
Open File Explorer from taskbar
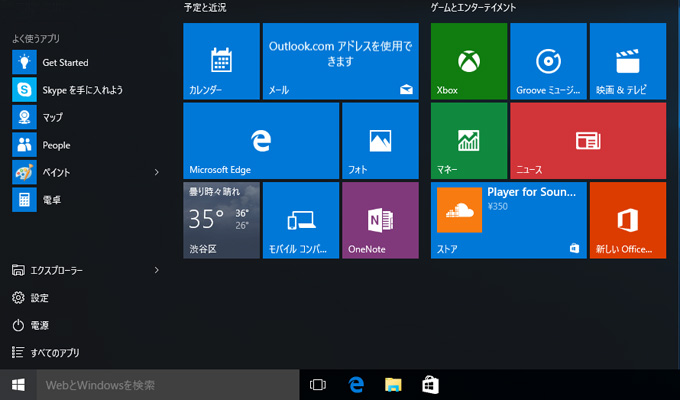(x=393, y=385)
